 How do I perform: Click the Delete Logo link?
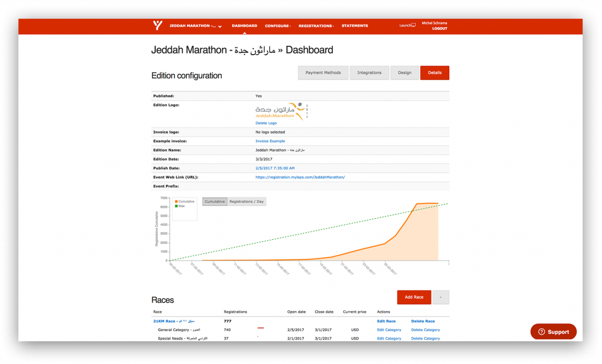pos(266,123)
